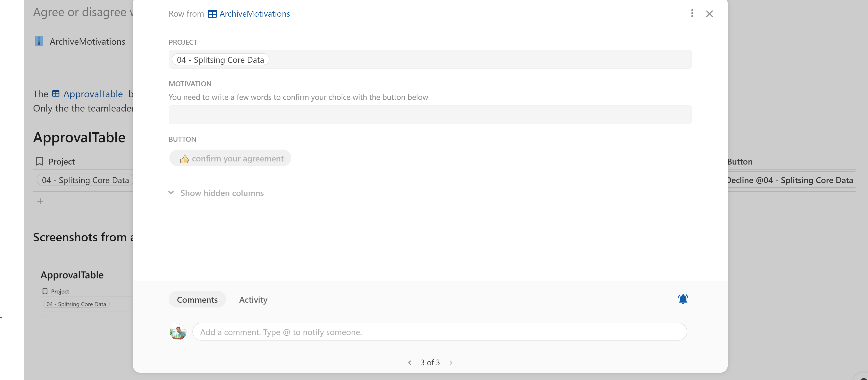Select the Comments tab
868x380 pixels.
click(x=197, y=299)
